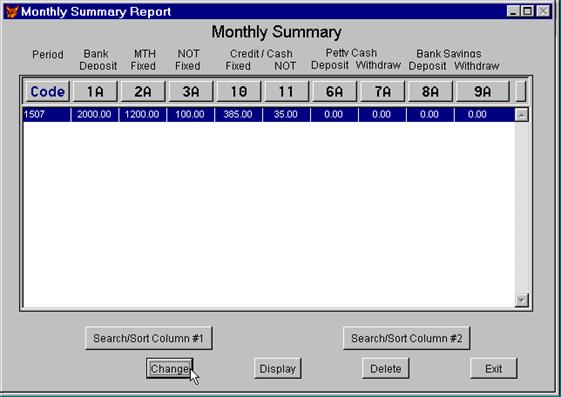
Task: Click the fox icon in title bar
Action: pyautogui.click(x=11, y=11)
